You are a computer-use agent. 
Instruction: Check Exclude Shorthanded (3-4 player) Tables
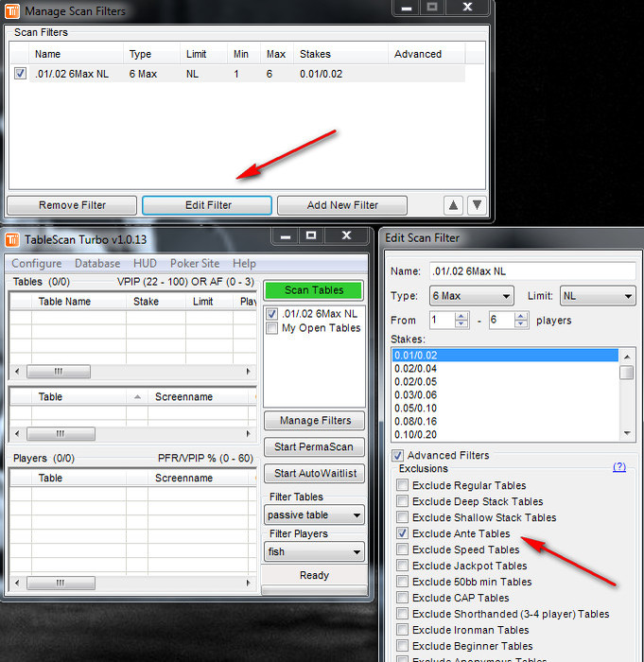coord(403,613)
